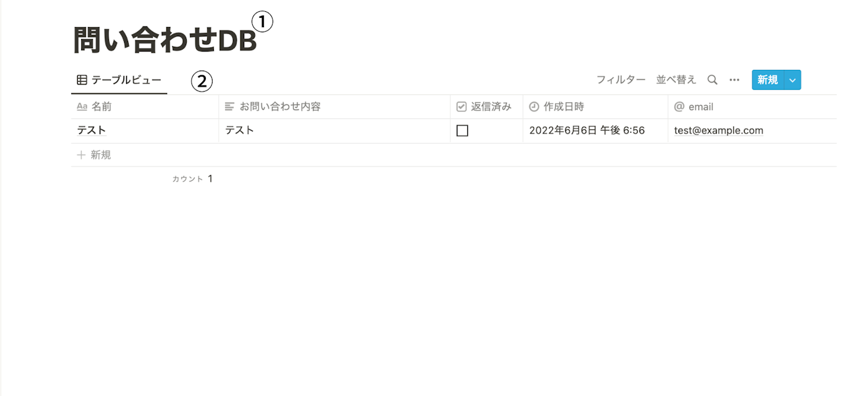Open the three-dot more options menu
Image resolution: width=868 pixels, height=396 pixels.
tap(734, 80)
